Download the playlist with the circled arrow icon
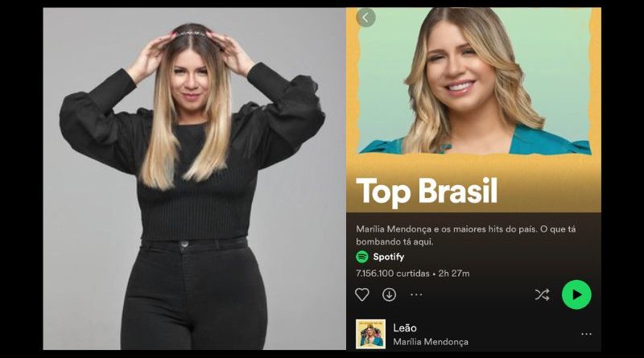Screen dimensions: 644x358 click(x=389, y=294)
